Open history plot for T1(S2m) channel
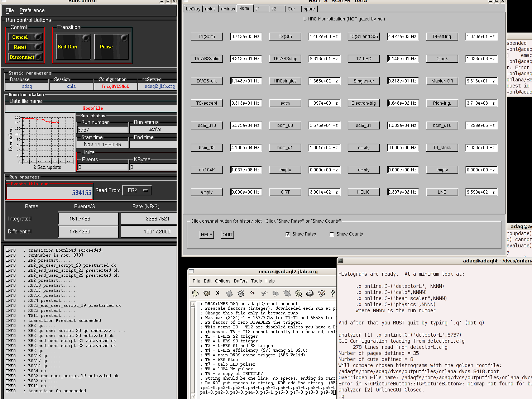Screen dimensions: 532x399 [x=207, y=36]
